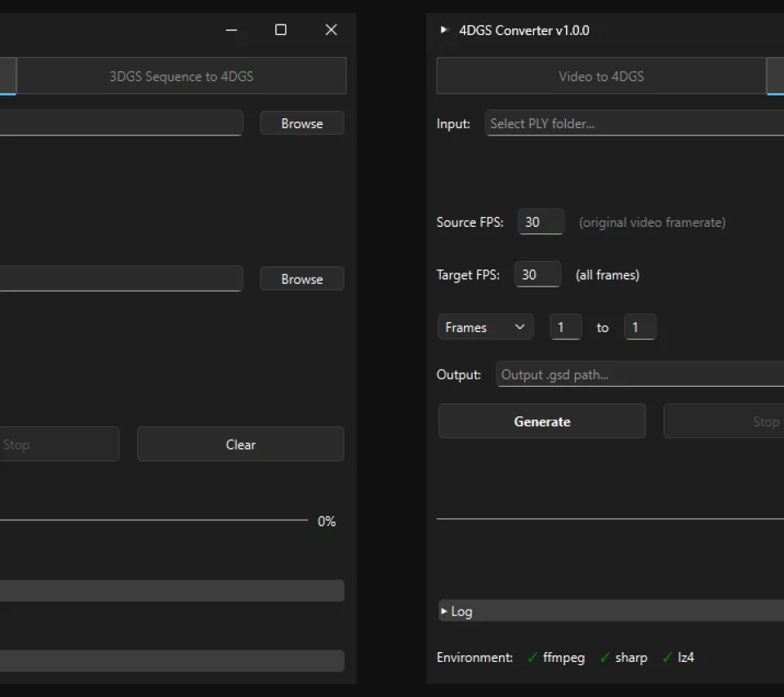
Task: Click the start frame field before 'to'
Action: click(x=566, y=327)
